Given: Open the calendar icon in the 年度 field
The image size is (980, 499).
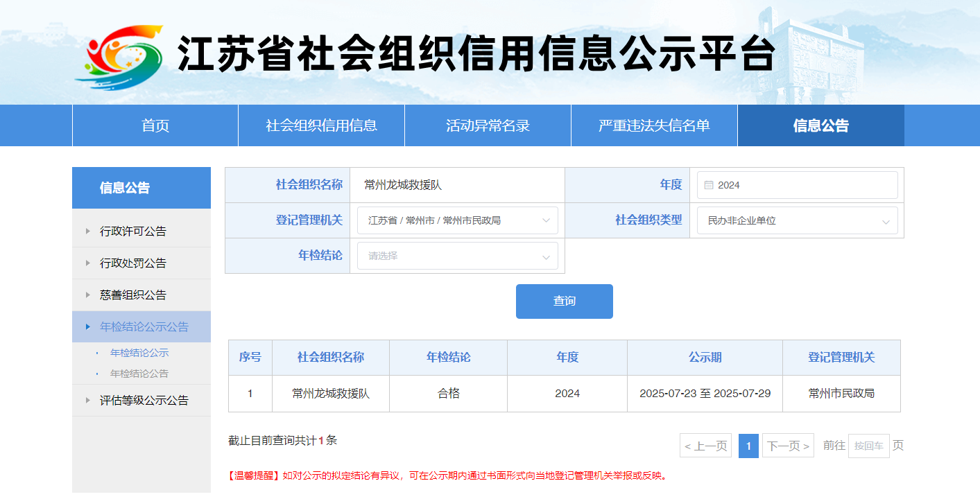Looking at the screenshot, I should [x=707, y=185].
